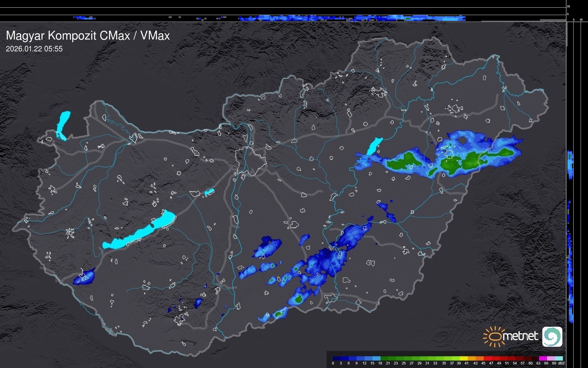Click the teal swirl app icon
588x368 pixels.
[552, 336]
